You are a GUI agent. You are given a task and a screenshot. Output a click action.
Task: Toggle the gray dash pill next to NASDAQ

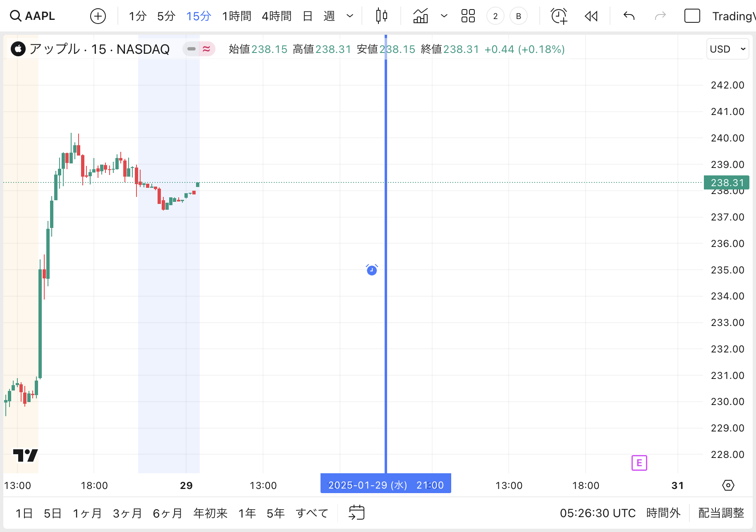(191, 49)
